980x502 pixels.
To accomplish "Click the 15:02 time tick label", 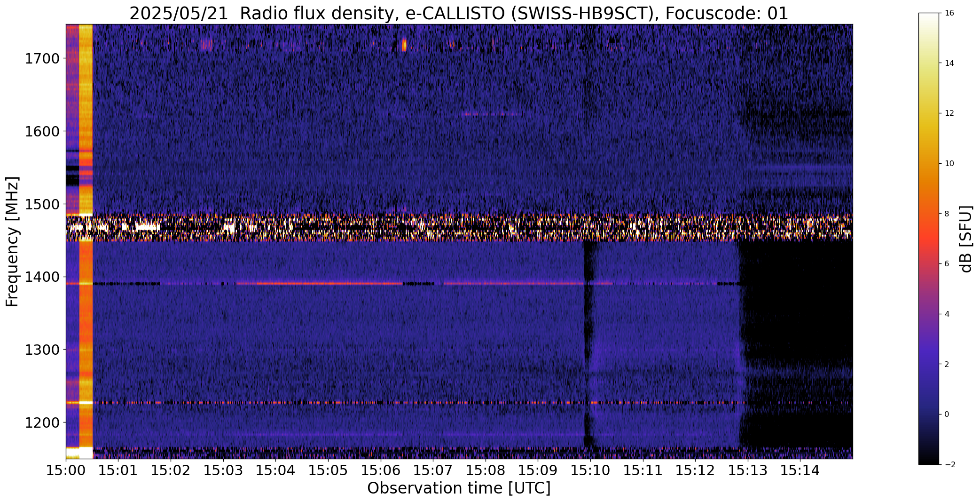I will point(171,470).
